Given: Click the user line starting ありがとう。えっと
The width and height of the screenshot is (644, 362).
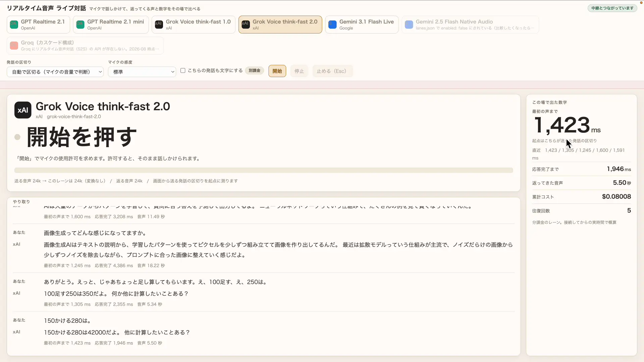Looking at the screenshot, I should pyautogui.click(x=156, y=282).
